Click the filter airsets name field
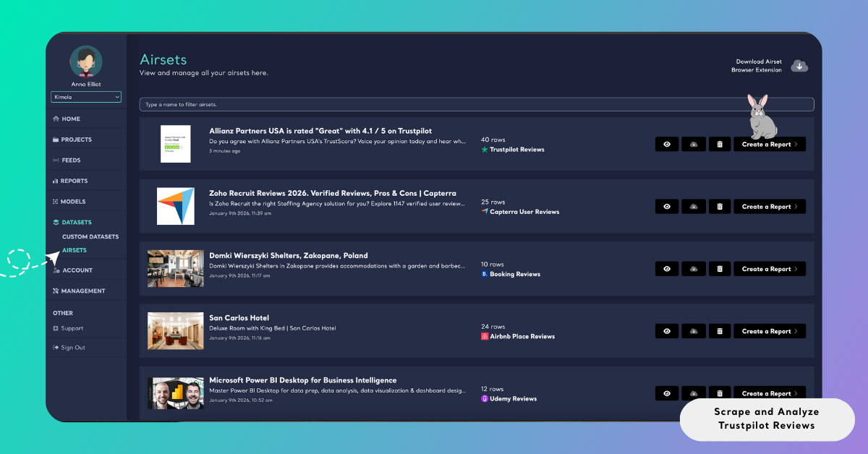 tap(477, 105)
